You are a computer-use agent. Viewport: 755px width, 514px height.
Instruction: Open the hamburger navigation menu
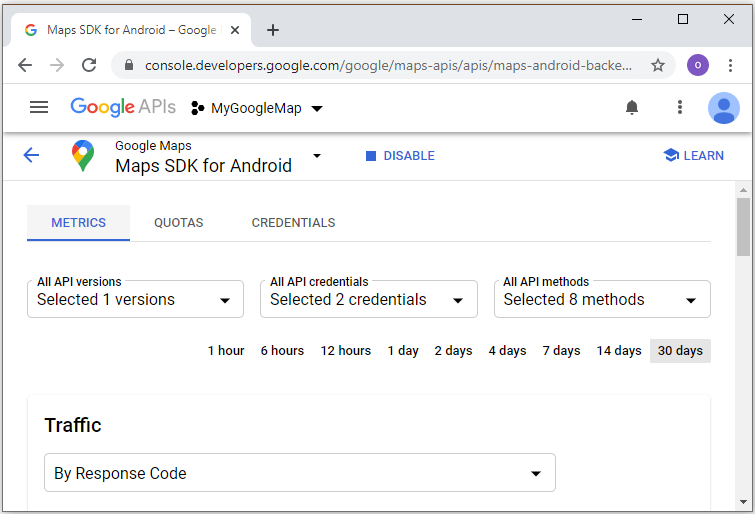[39, 107]
